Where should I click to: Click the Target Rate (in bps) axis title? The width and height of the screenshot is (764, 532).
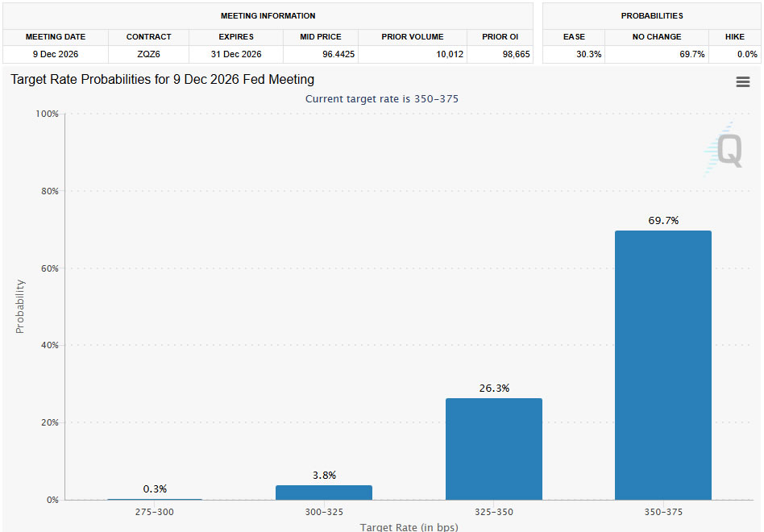(x=409, y=527)
